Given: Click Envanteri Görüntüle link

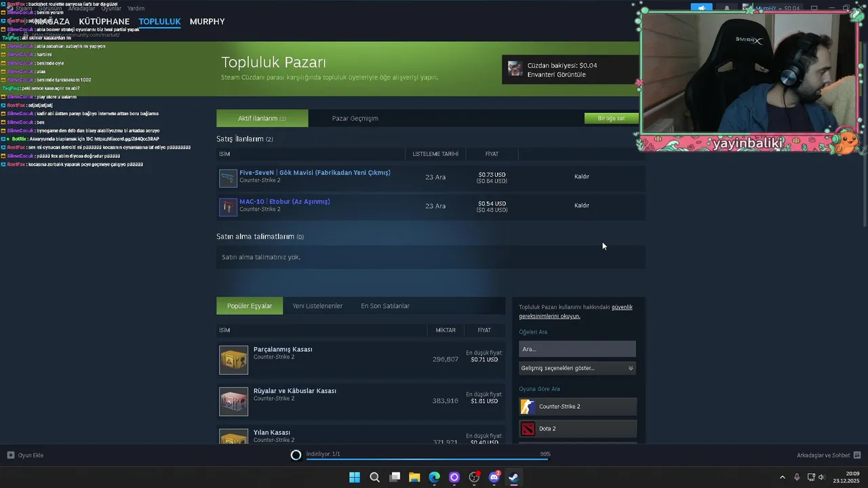Looking at the screenshot, I should pos(556,75).
